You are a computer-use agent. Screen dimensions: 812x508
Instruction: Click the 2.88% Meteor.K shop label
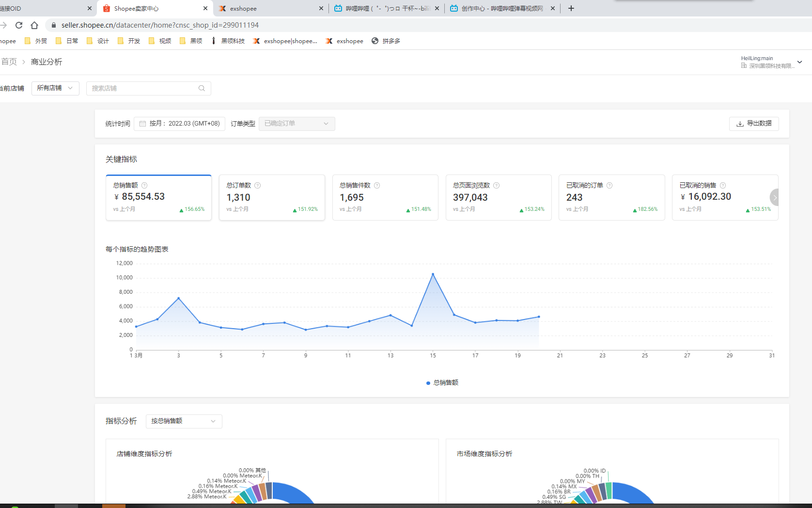click(207, 497)
